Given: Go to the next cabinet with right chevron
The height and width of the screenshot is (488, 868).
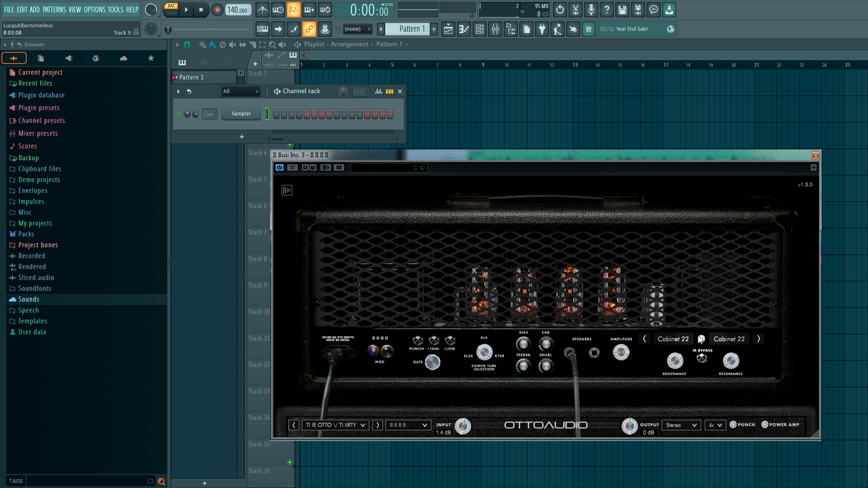Looking at the screenshot, I should click(x=758, y=339).
